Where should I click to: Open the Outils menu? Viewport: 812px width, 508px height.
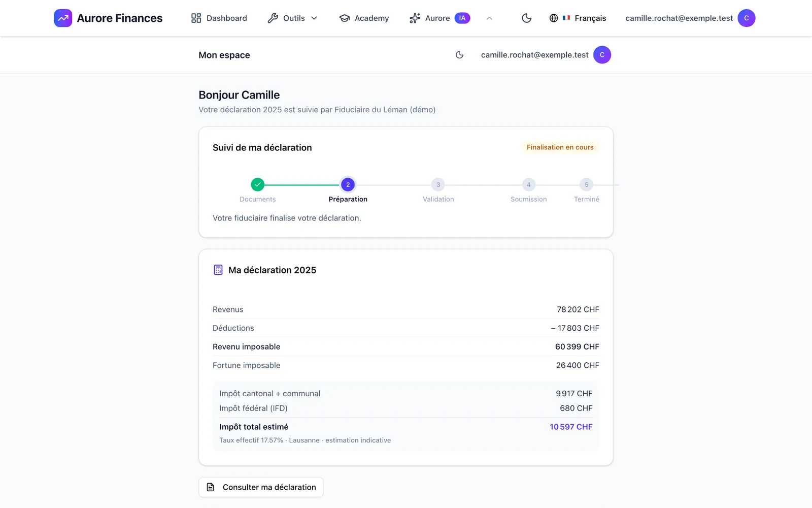pyautogui.click(x=292, y=18)
